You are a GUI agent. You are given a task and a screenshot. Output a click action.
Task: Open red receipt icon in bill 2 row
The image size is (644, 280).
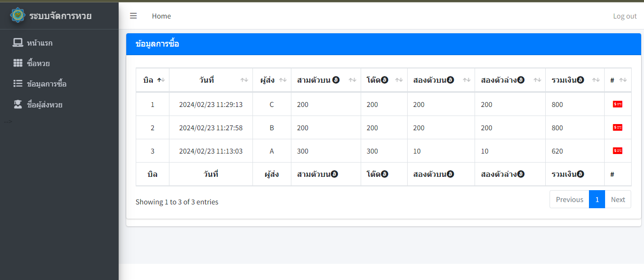point(617,127)
